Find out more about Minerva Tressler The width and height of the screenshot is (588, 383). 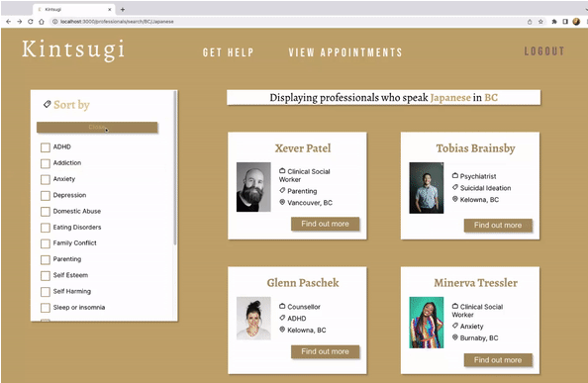coord(498,360)
